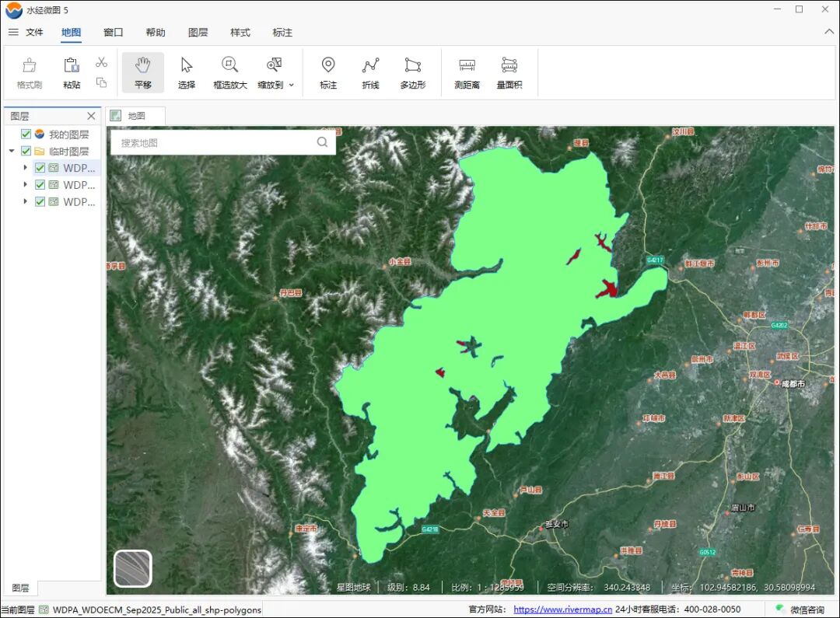Open the 缩放到 dropdown arrow
This screenshot has width=840, height=618.
292,85
